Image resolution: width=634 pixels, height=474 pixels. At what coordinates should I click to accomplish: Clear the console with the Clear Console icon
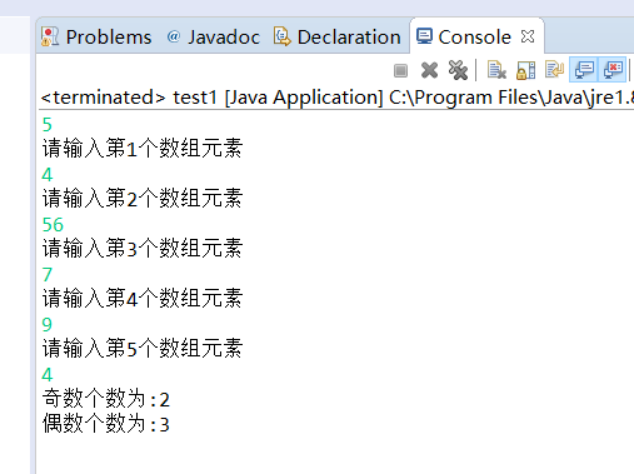pos(497,70)
